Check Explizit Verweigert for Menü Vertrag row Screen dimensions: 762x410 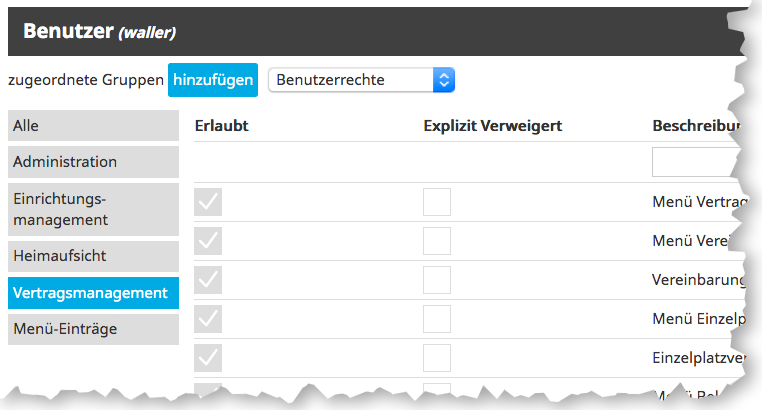[437, 203]
